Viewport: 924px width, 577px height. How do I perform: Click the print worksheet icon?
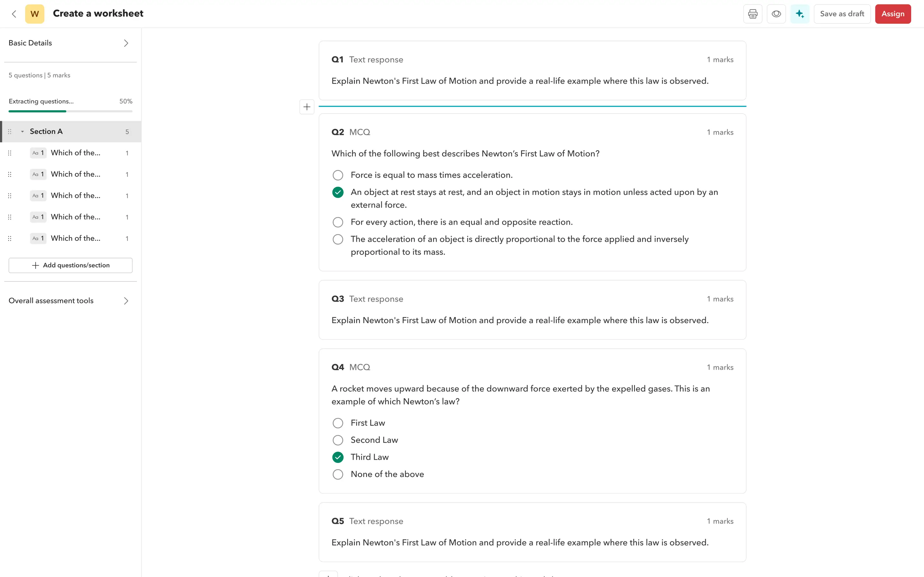(753, 14)
